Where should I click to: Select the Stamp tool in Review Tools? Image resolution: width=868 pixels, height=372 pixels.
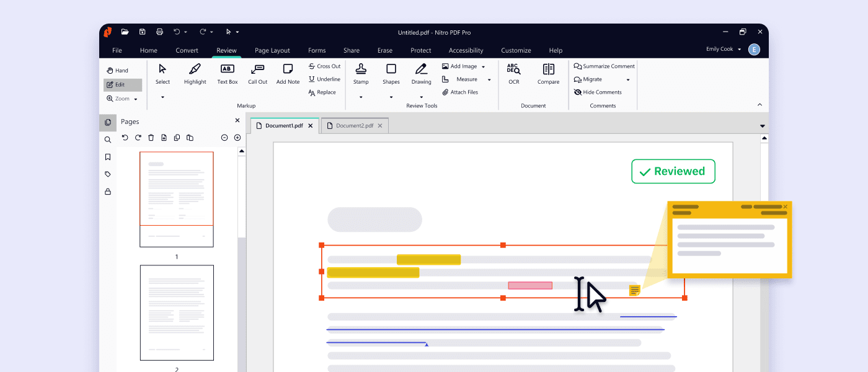coord(361,73)
